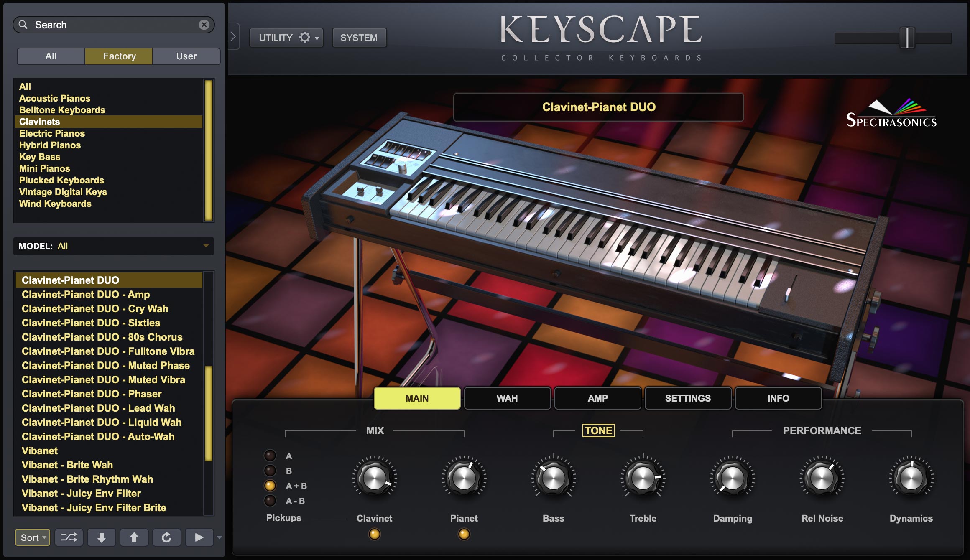Click the search magnifier icon

[23, 25]
